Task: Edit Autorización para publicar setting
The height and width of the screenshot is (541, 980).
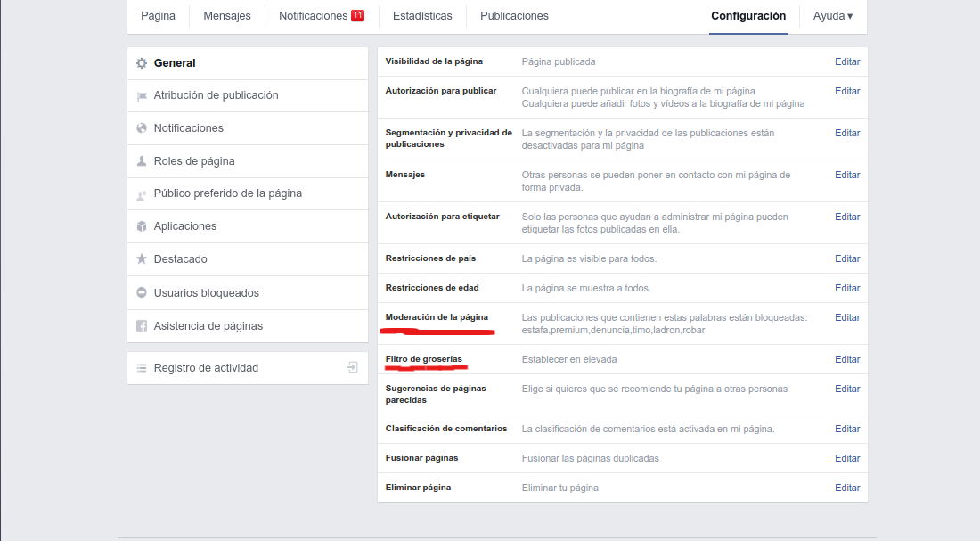Action: click(847, 91)
